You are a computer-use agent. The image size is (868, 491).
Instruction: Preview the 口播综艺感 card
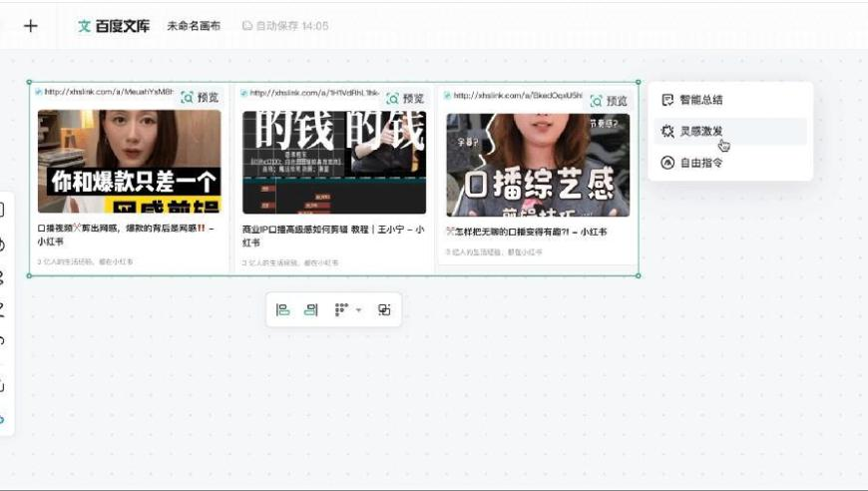point(609,101)
